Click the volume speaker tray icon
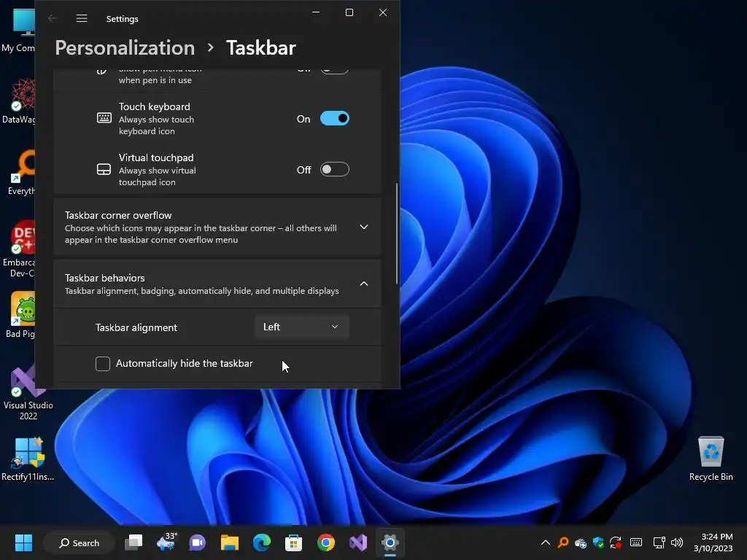This screenshot has width=747, height=560. coord(676,542)
